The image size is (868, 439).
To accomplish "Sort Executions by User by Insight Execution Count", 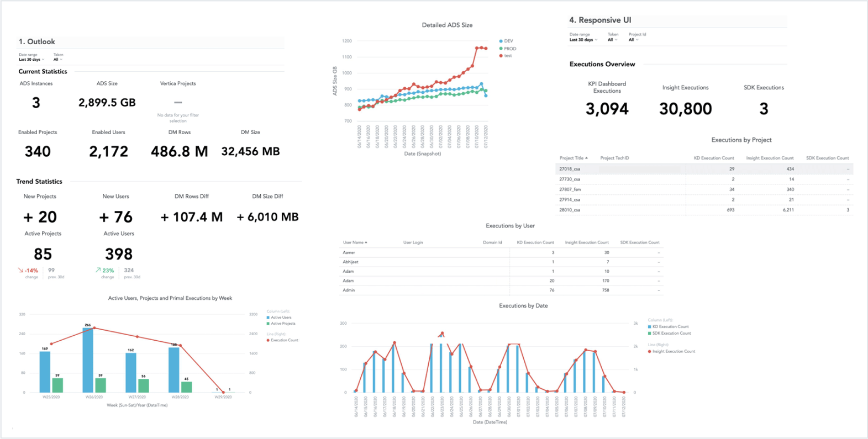I will (x=587, y=242).
